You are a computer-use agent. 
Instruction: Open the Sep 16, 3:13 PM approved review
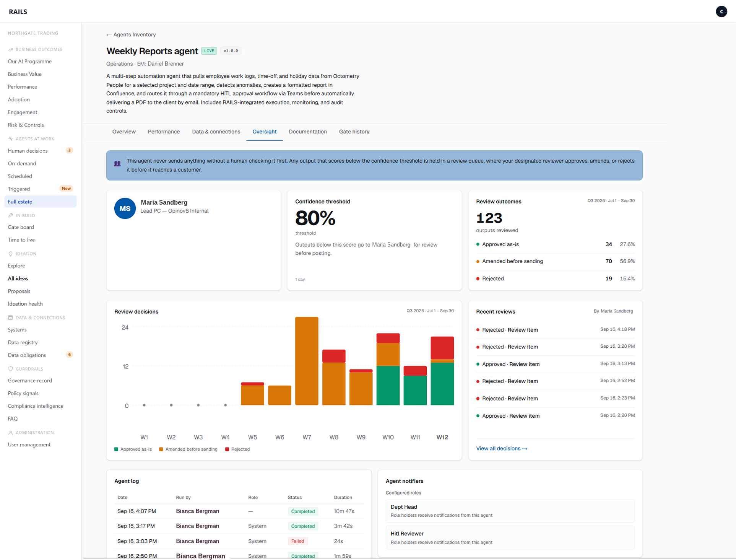click(555, 364)
